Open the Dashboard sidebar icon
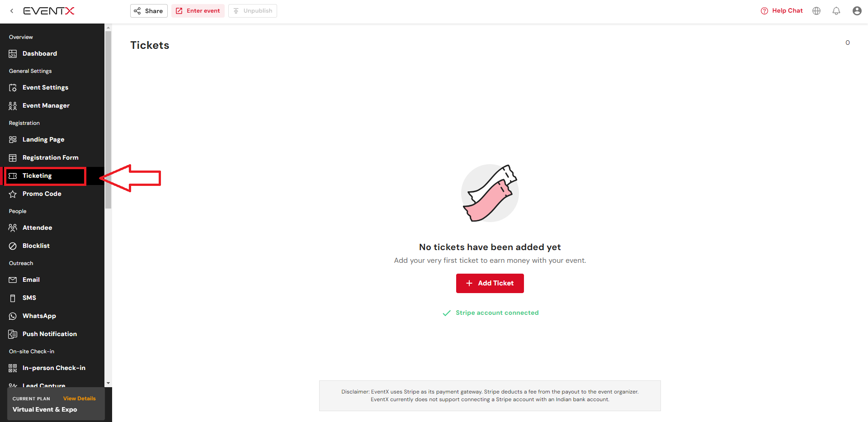868x422 pixels. coord(13,54)
